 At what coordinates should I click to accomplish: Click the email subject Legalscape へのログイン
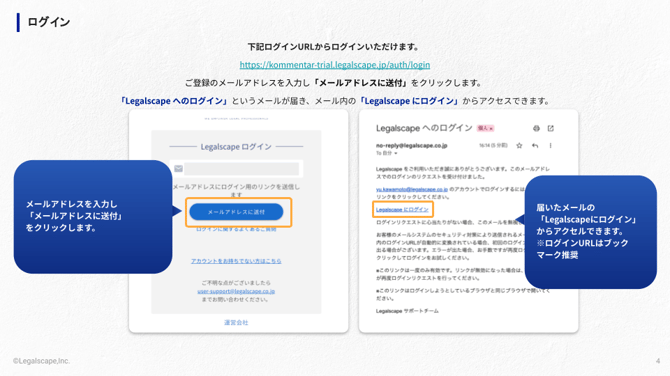click(x=424, y=128)
